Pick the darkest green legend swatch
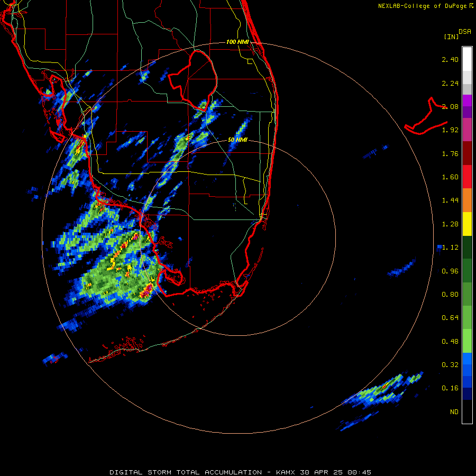 pos(467,248)
